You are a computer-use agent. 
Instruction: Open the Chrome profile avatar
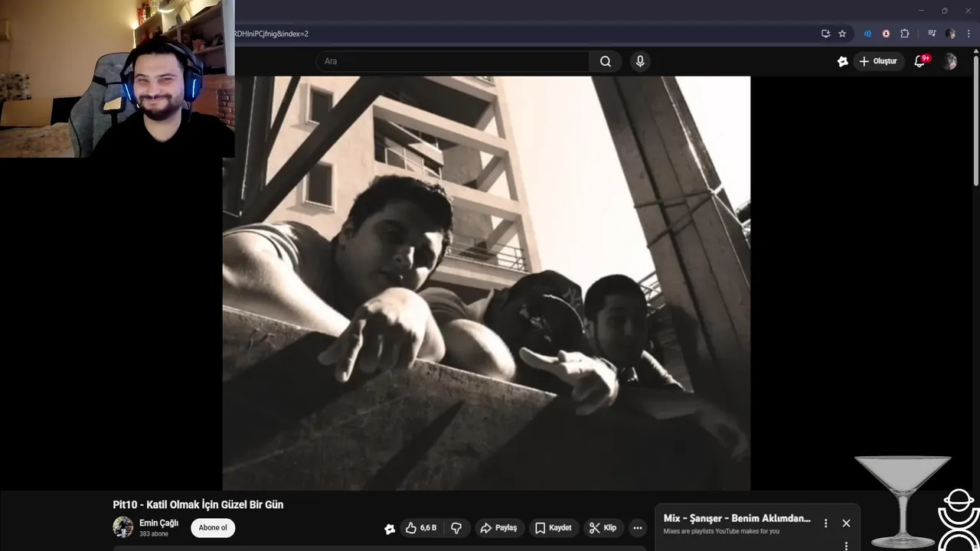(950, 34)
